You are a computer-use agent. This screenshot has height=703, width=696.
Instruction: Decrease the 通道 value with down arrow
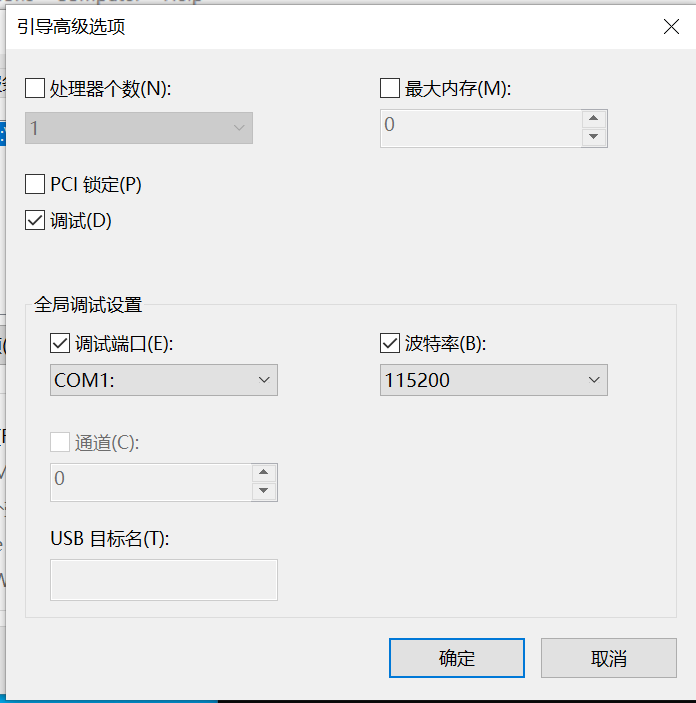tap(264, 491)
